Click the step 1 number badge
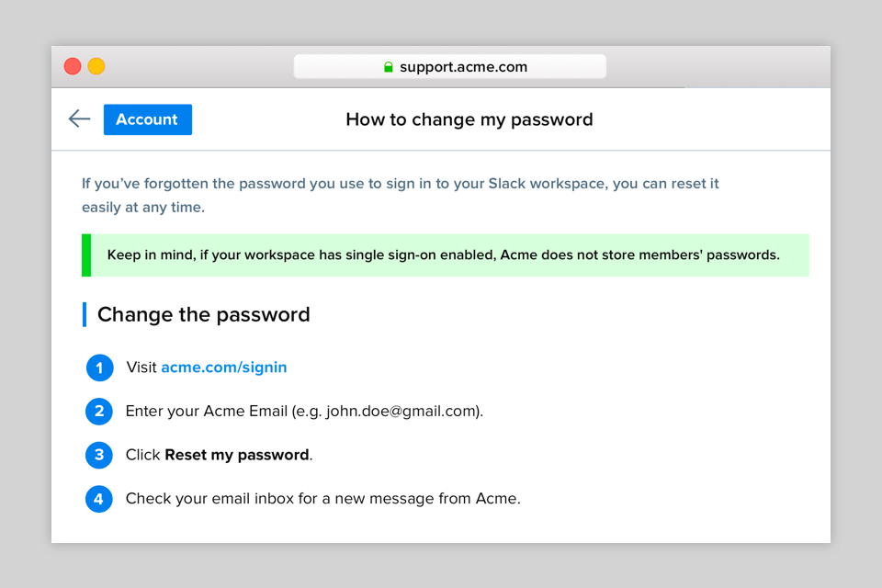 pos(99,367)
